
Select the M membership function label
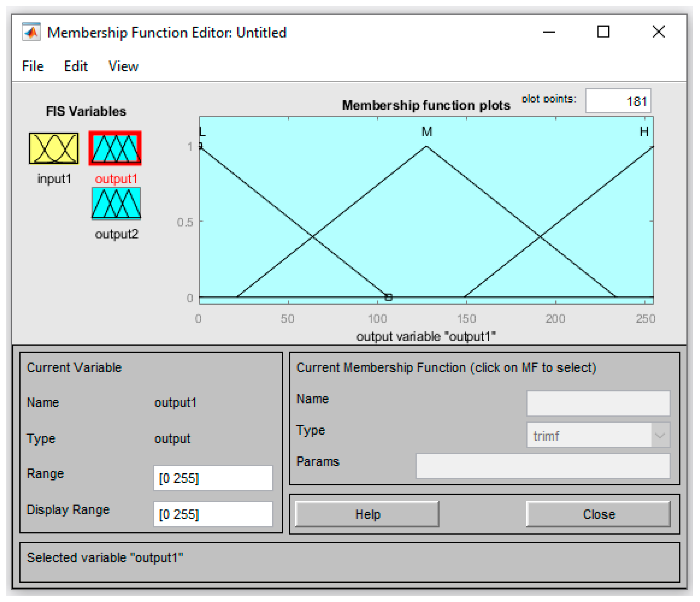point(427,132)
